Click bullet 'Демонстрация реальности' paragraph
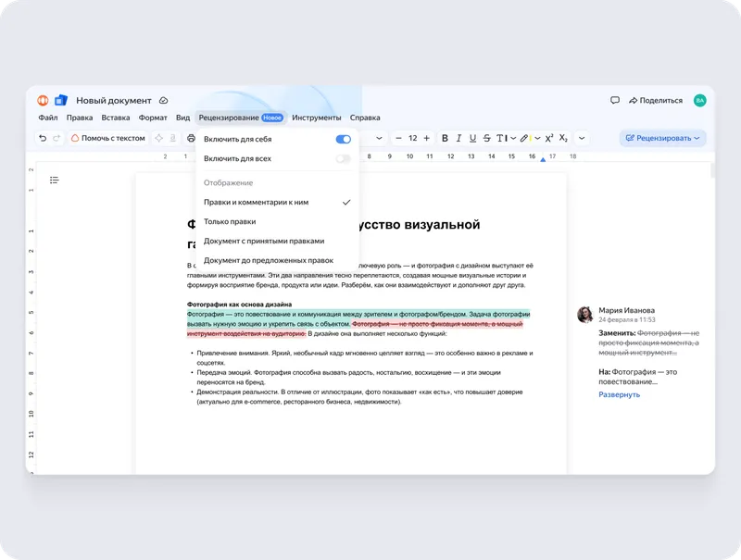741x560 pixels. [359, 396]
